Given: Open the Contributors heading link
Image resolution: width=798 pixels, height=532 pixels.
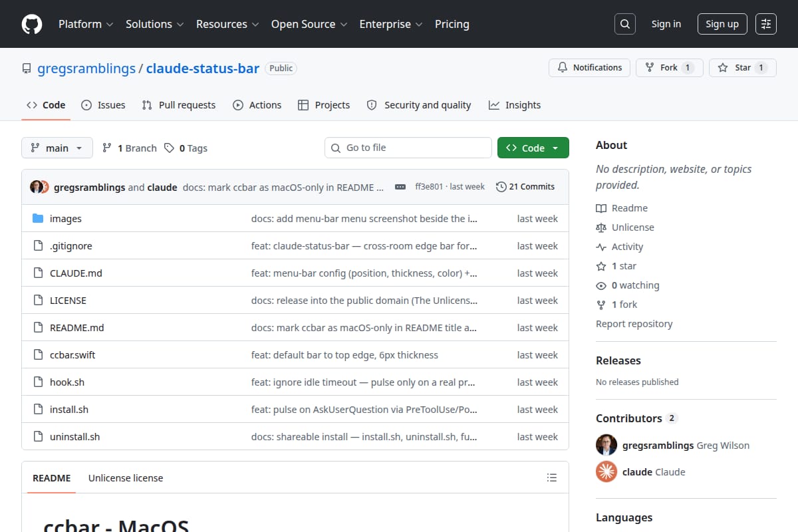Looking at the screenshot, I should click(x=636, y=418).
